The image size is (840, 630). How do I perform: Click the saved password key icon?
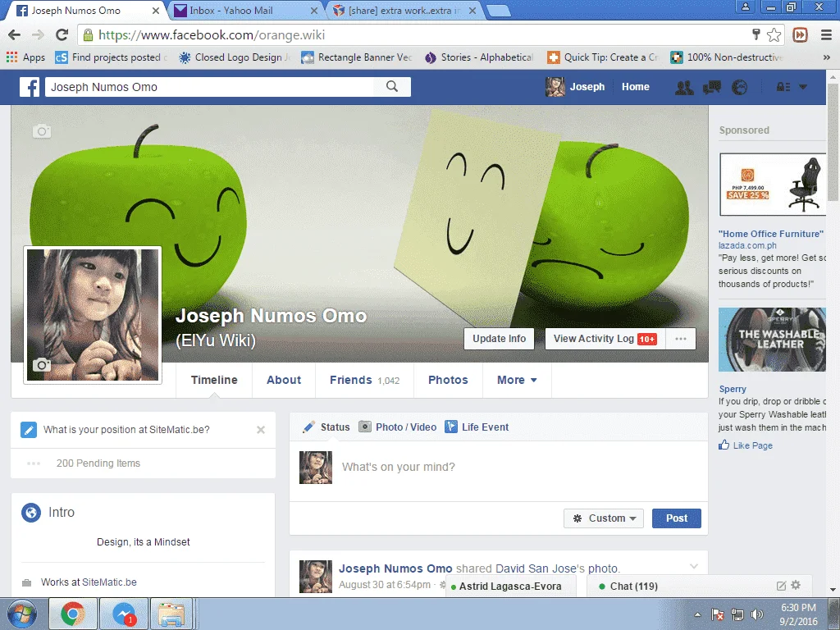click(x=756, y=35)
